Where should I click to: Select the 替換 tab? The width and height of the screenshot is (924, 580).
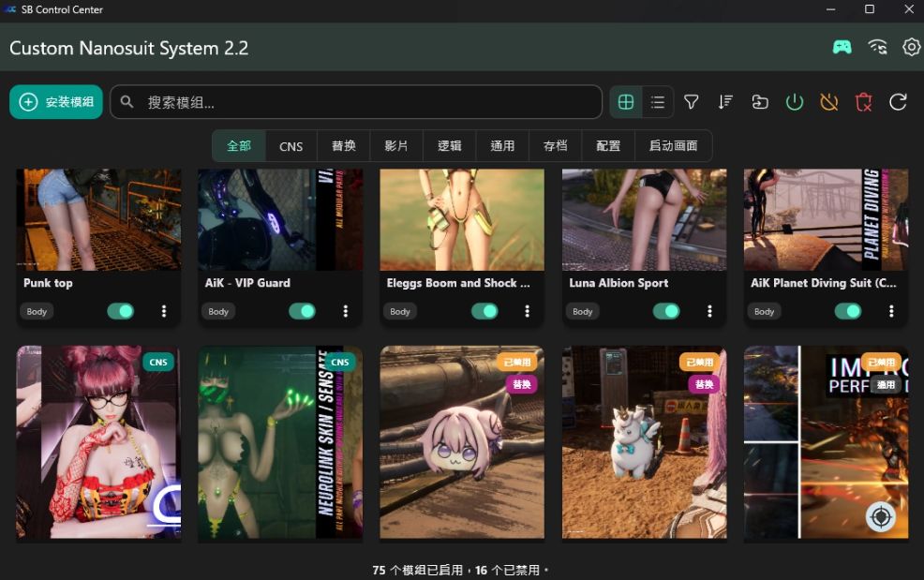tap(344, 146)
